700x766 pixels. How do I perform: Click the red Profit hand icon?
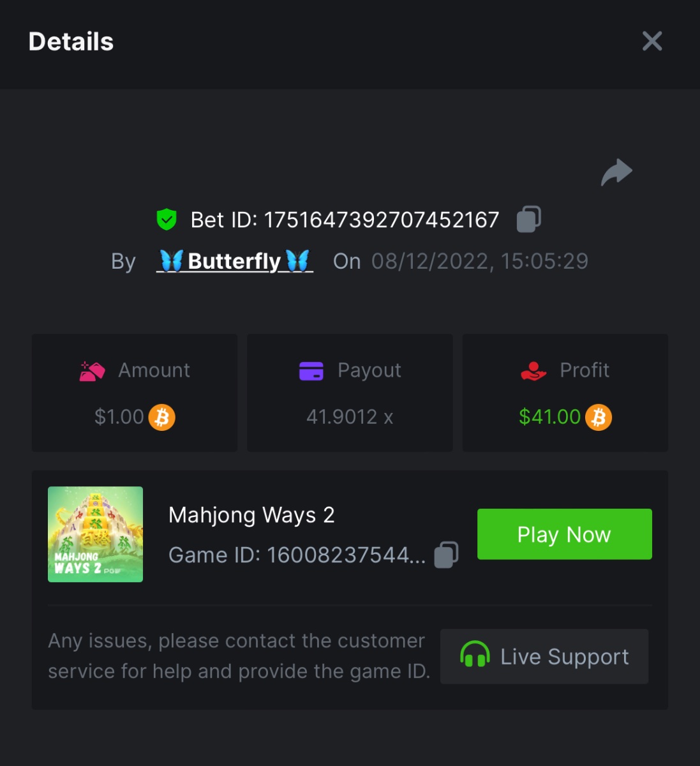533,371
